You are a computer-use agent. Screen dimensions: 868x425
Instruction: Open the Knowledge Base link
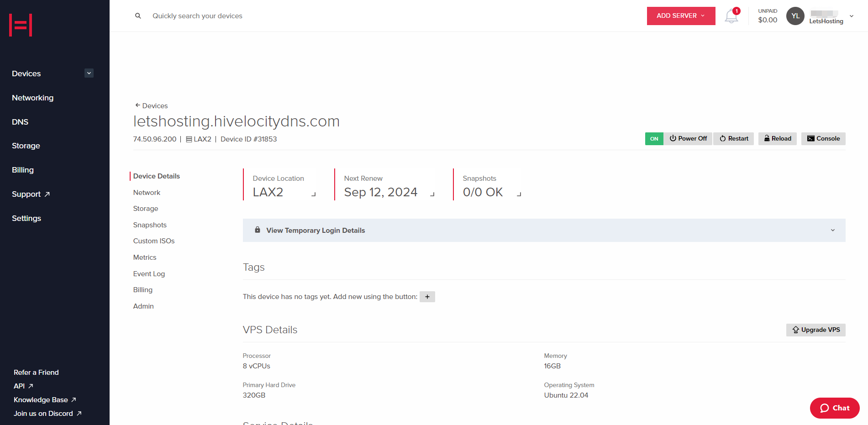[45, 400]
